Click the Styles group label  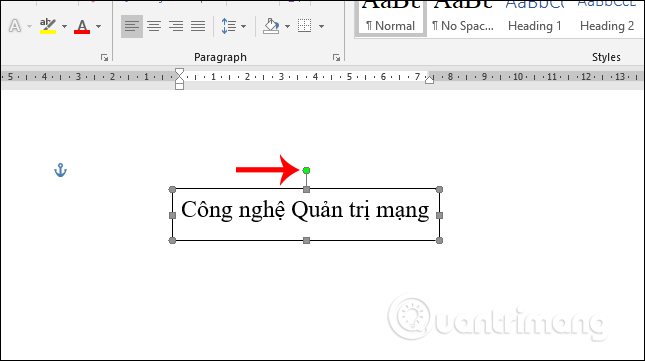[606, 57]
